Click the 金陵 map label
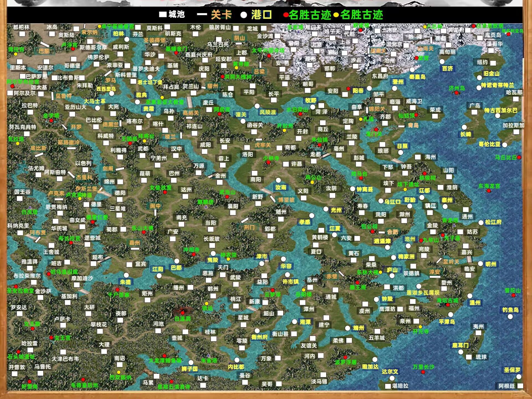Image resolution: width=532 pixels, height=399 pixels. coord(433,226)
